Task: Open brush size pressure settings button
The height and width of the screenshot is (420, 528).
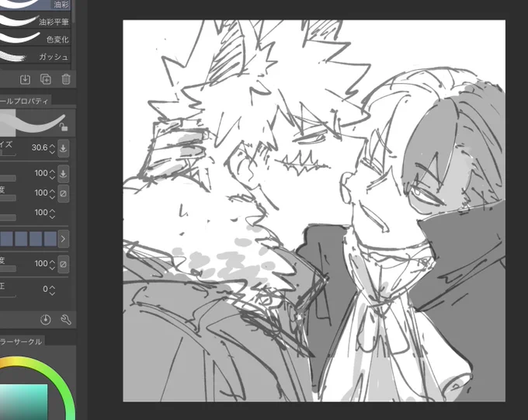Action: pyautogui.click(x=64, y=148)
